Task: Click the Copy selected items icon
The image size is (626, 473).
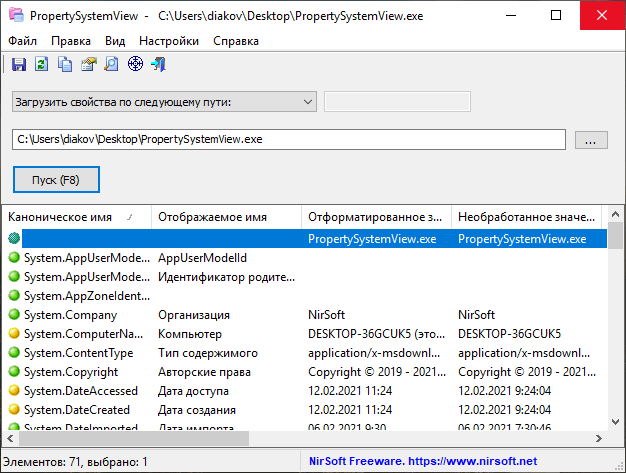Action: tap(65, 64)
